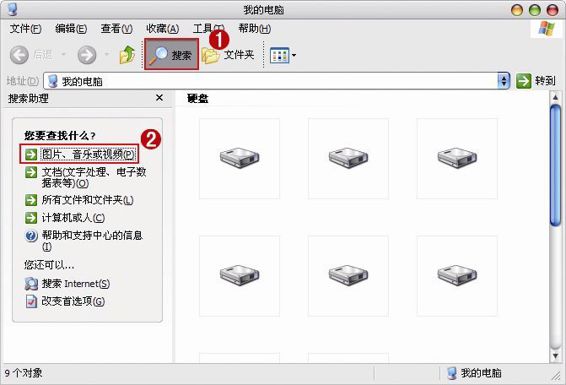Open the 收藏(A) menu
The width and height of the screenshot is (566, 385).
point(162,29)
